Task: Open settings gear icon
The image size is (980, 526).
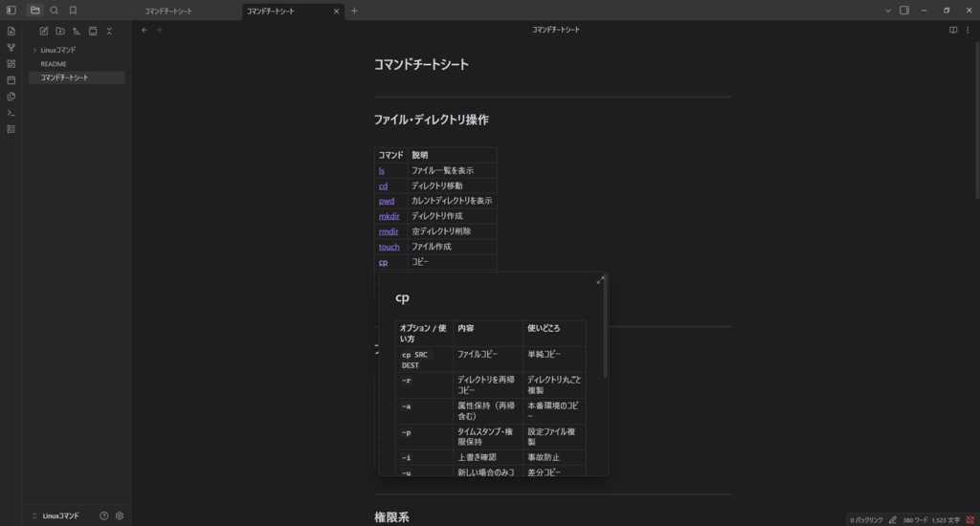Action: coord(120,516)
